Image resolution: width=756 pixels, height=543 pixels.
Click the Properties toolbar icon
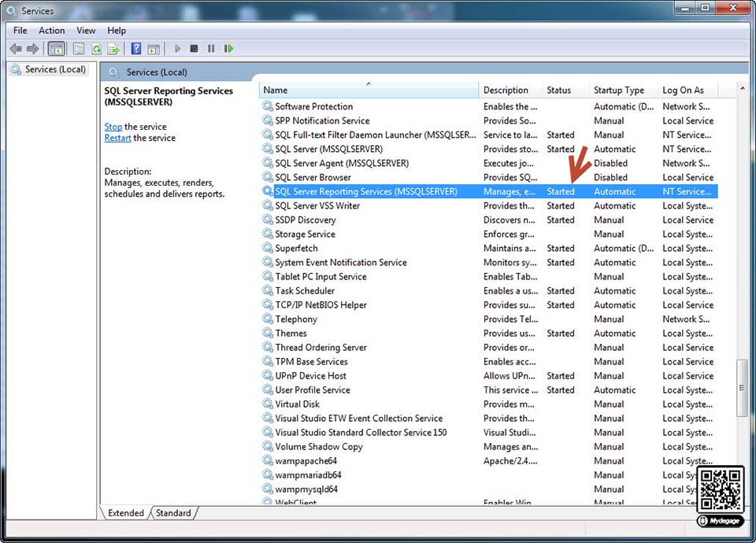(x=79, y=49)
